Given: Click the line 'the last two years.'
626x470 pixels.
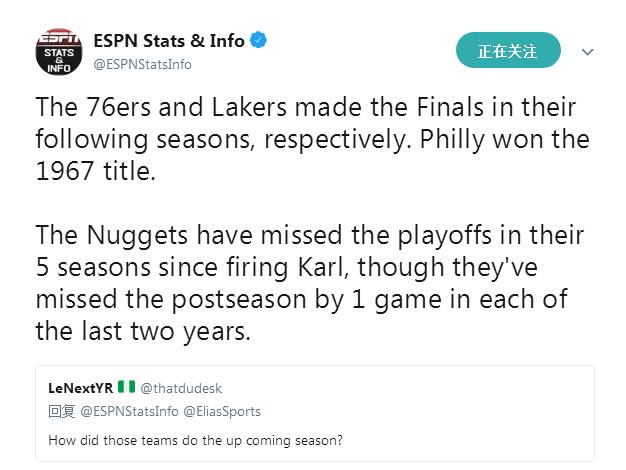Looking at the screenshot, I should click(x=142, y=330).
